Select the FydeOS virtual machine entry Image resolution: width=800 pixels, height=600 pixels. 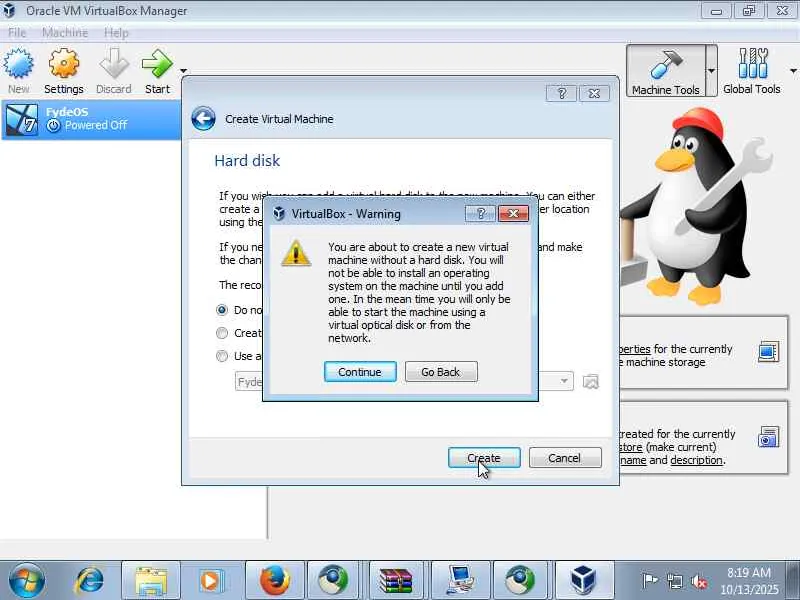(91, 119)
